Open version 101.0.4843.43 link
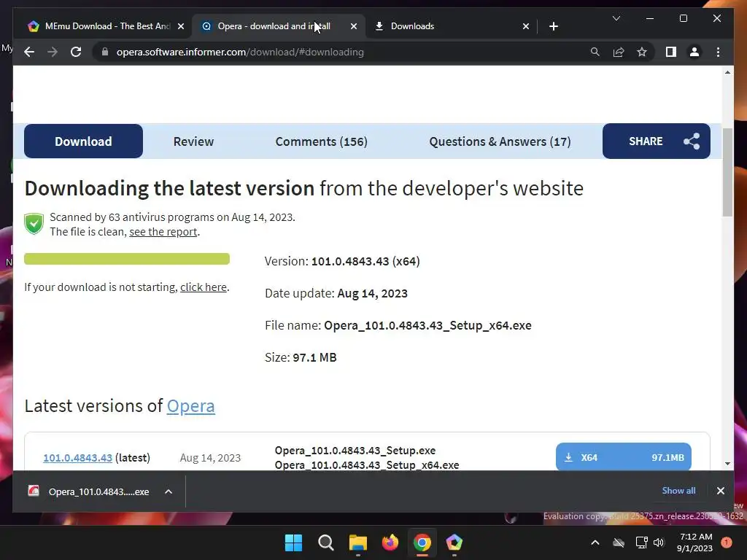 click(77, 458)
